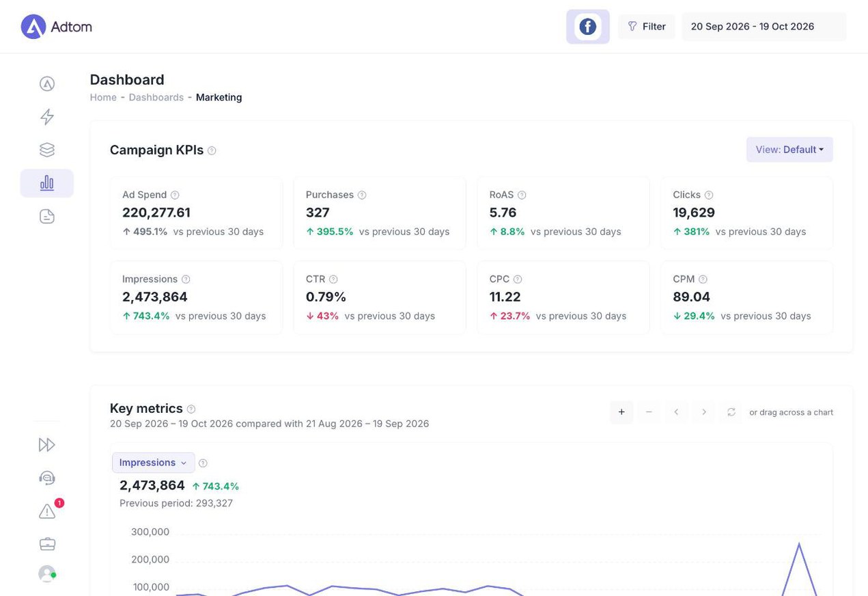Click the 29.4% CPM change indicator
The height and width of the screenshot is (596, 868).
tap(694, 316)
